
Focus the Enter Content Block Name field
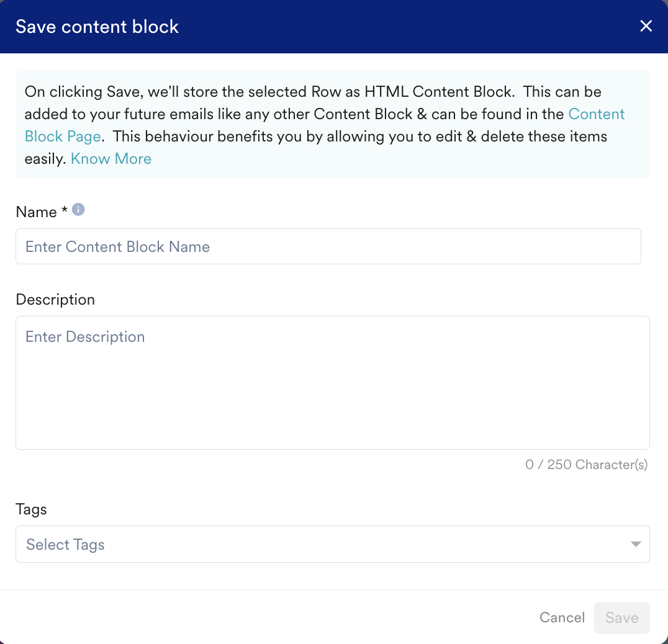tap(328, 246)
